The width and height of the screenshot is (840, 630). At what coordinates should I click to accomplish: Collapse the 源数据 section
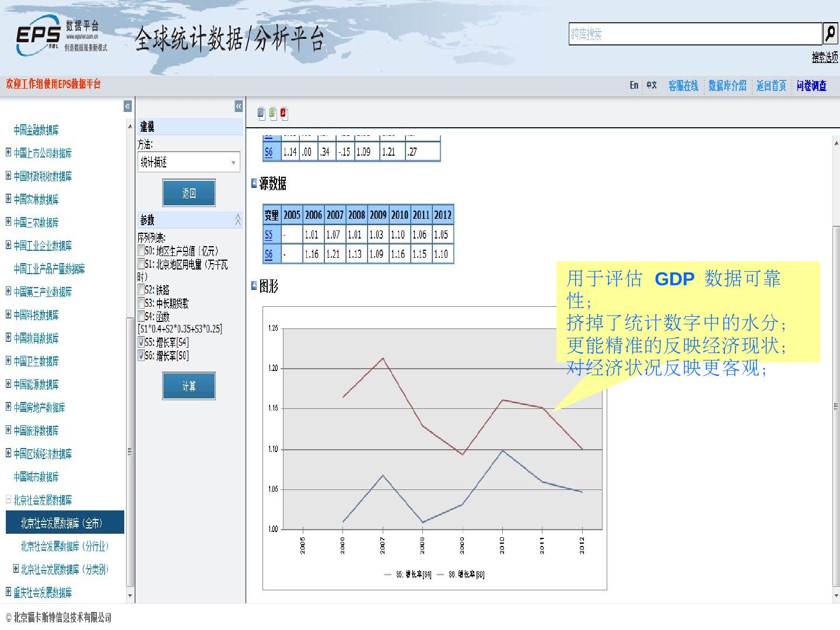[254, 183]
